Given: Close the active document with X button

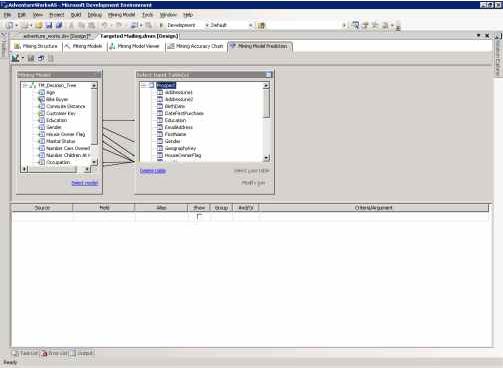Looking at the screenshot, I should click(x=487, y=36).
